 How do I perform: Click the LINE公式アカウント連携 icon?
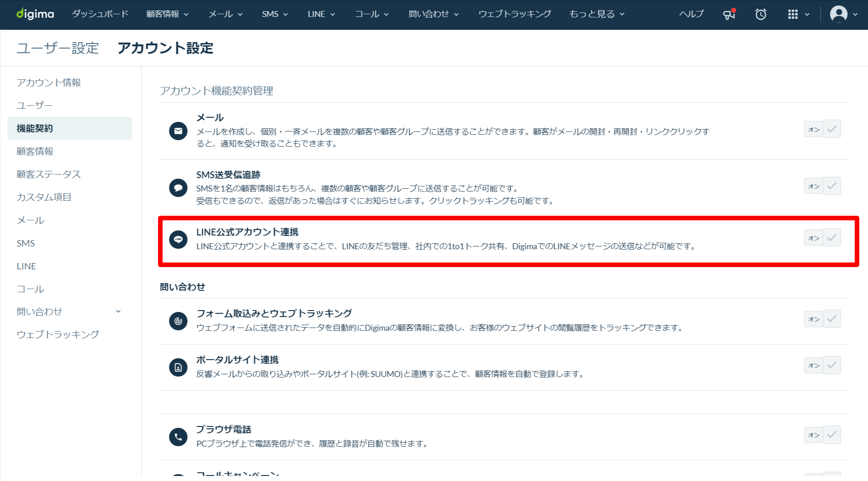point(178,239)
